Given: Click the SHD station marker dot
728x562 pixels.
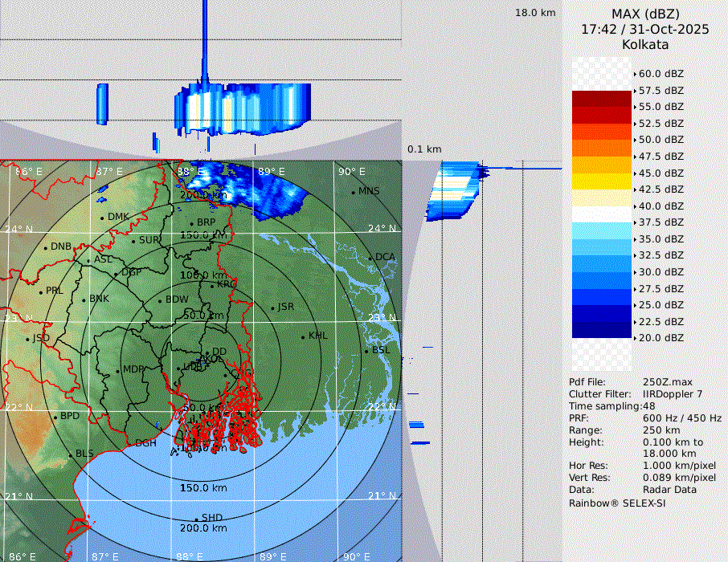Looking at the screenshot, I should click(x=196, y=519).
